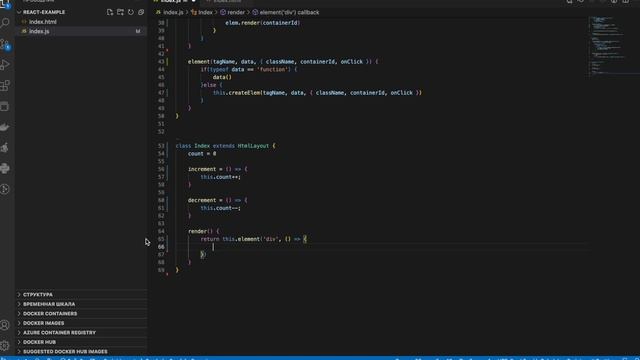This screenshot has width=640, height=360.
Task: Click the class icon before Index breadcrumb
Action: coord(194,12)
